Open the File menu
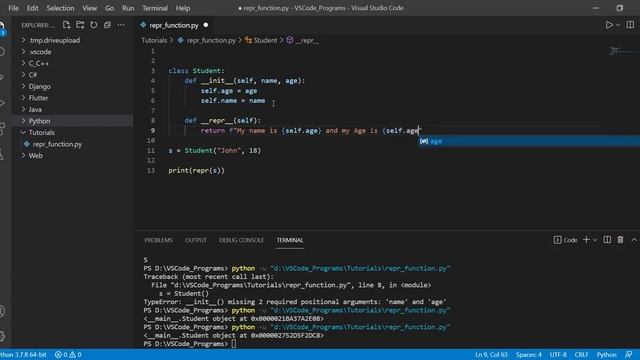Viewport: 640px width, 360px height. [x=13, y=8]
